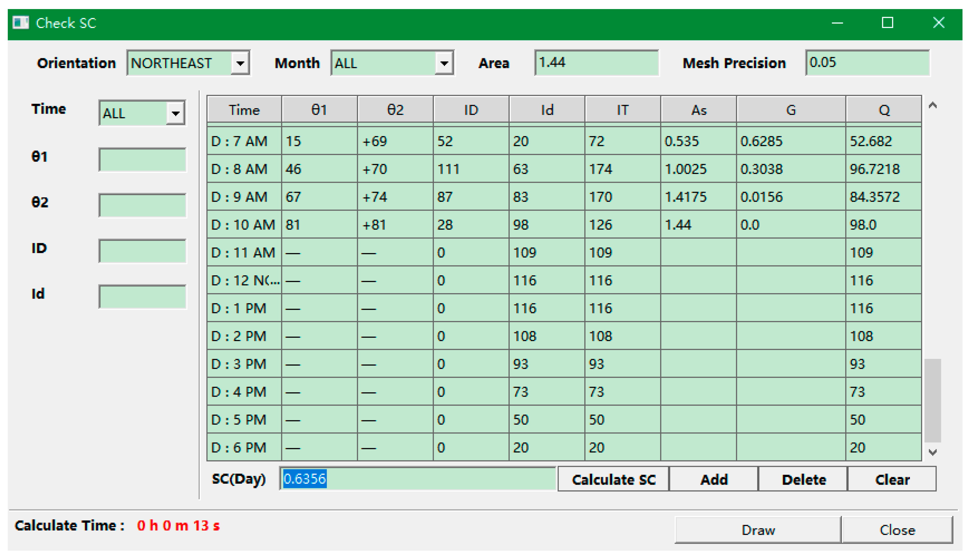
Task: Click the SC(Day) result field
Action: coord(417,479)
